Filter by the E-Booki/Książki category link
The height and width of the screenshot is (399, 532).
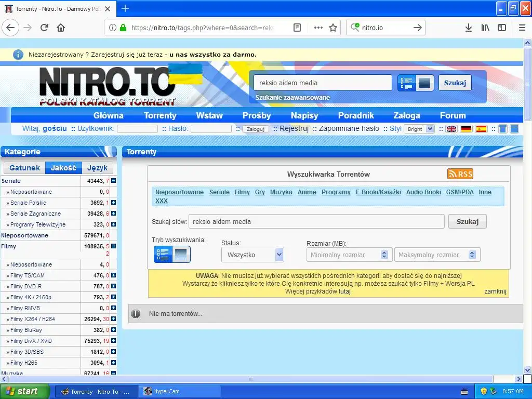(378, 192)
